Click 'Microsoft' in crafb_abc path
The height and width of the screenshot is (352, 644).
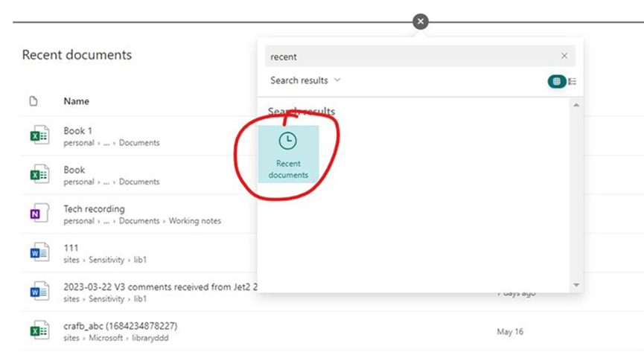coord(106,338)
